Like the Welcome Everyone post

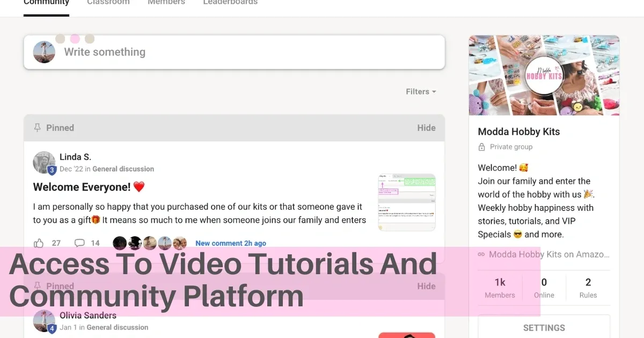tap(39, 243)
